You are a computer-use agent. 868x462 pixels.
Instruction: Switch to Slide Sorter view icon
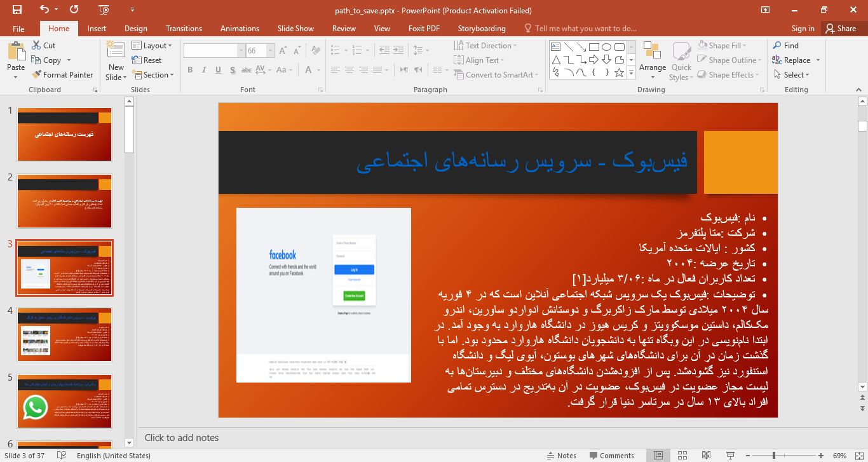(682, 456)
